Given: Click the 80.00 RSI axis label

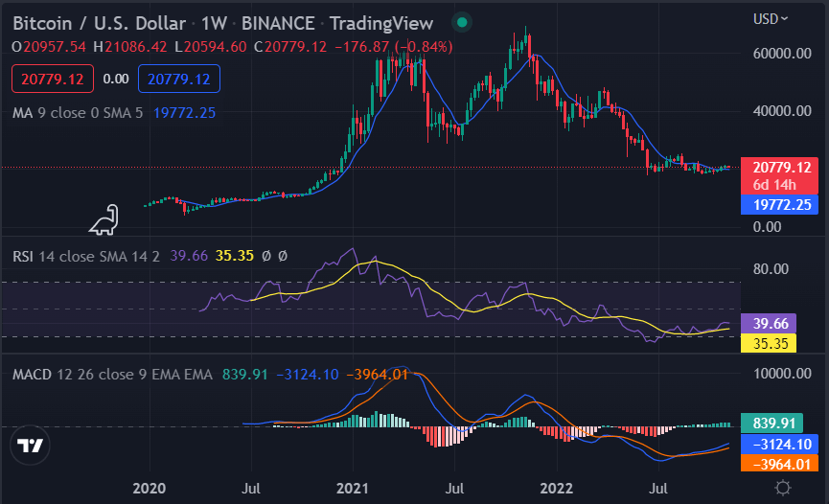Looking at the screenshot, I should (x=771, y=269).
